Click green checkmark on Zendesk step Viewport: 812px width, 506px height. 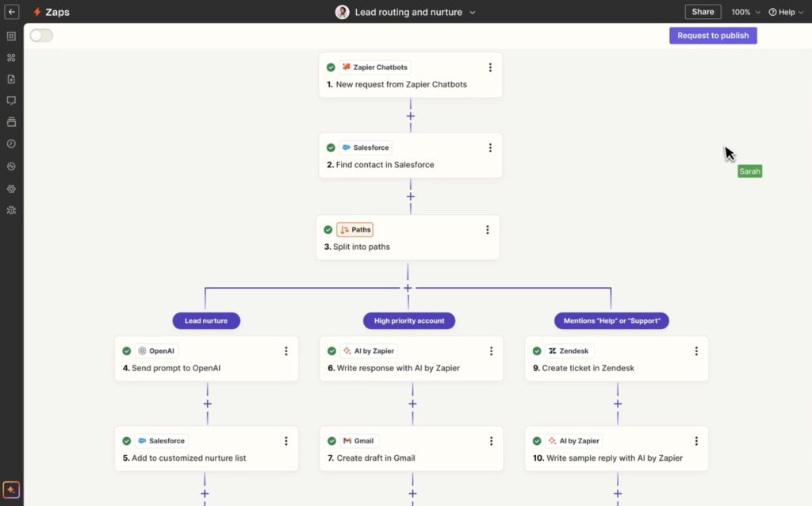537,351
